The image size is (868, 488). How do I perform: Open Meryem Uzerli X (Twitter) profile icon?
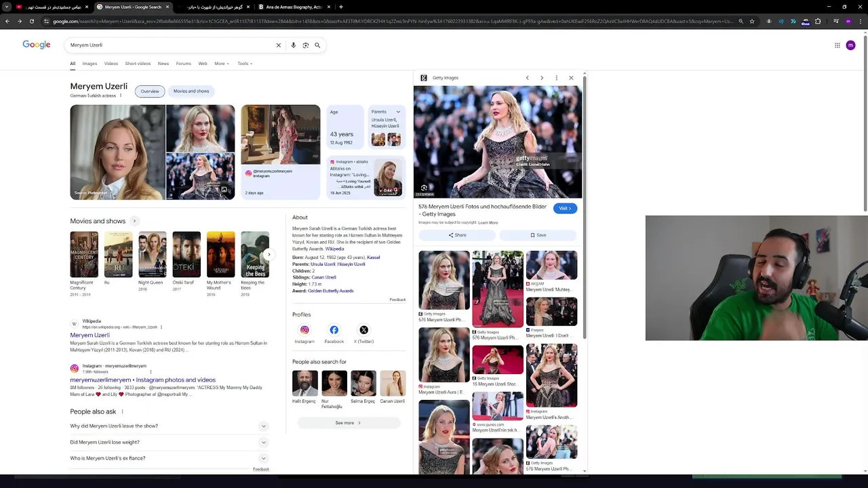[x=363, y=330]
